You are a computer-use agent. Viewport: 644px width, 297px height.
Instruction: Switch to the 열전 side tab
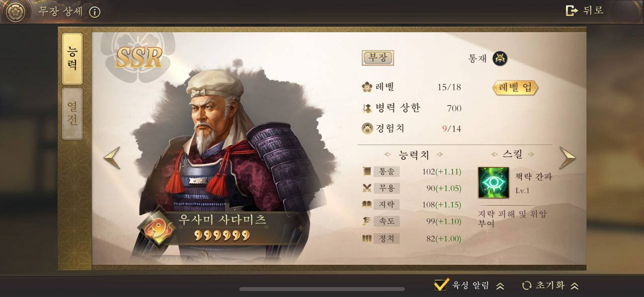[x=72, y=114]
